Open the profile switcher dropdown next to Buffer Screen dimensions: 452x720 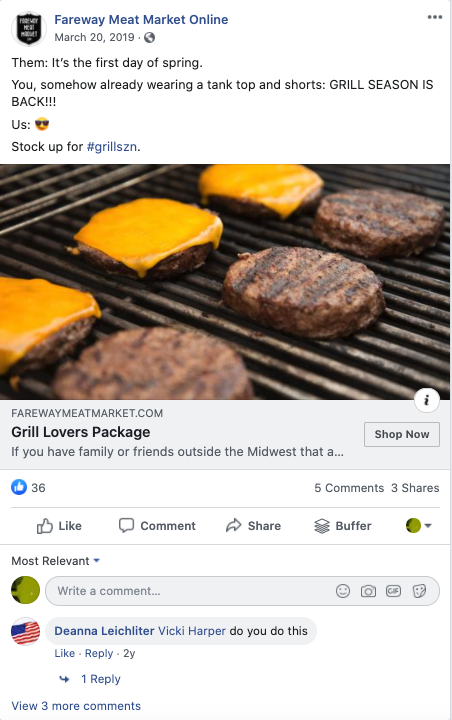pos(418,525)
